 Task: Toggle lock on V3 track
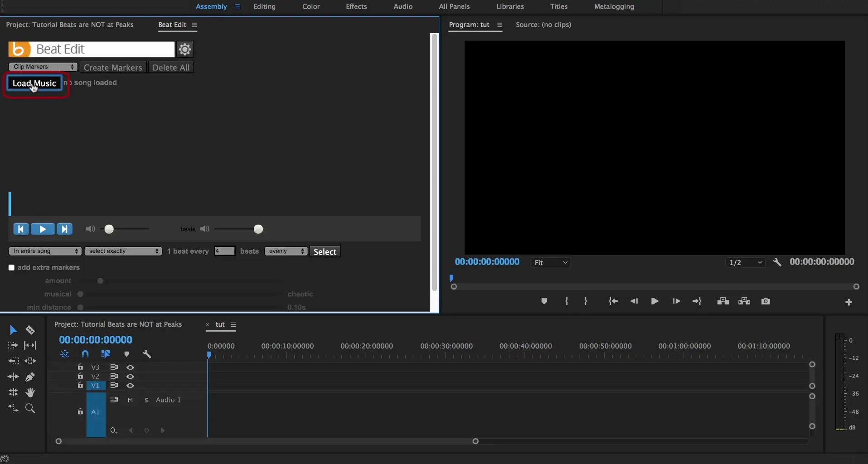tap(80, 367)
